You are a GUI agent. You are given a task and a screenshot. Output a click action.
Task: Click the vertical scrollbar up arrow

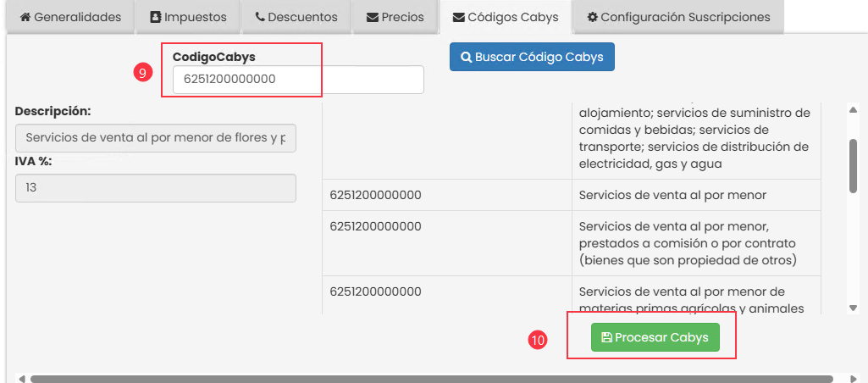pos(852,109)
